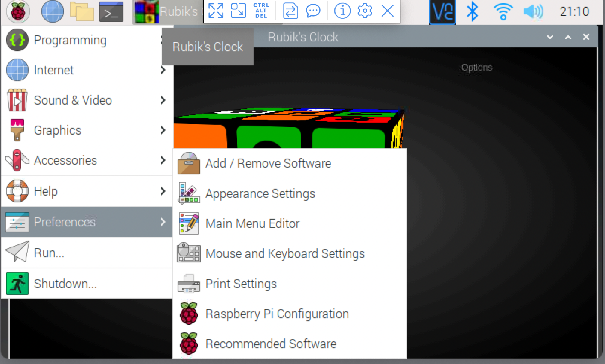Click Recommended Software raspberry icon
Image resolution: width=605 pixels, height=364 pixels.
point(188,343)
